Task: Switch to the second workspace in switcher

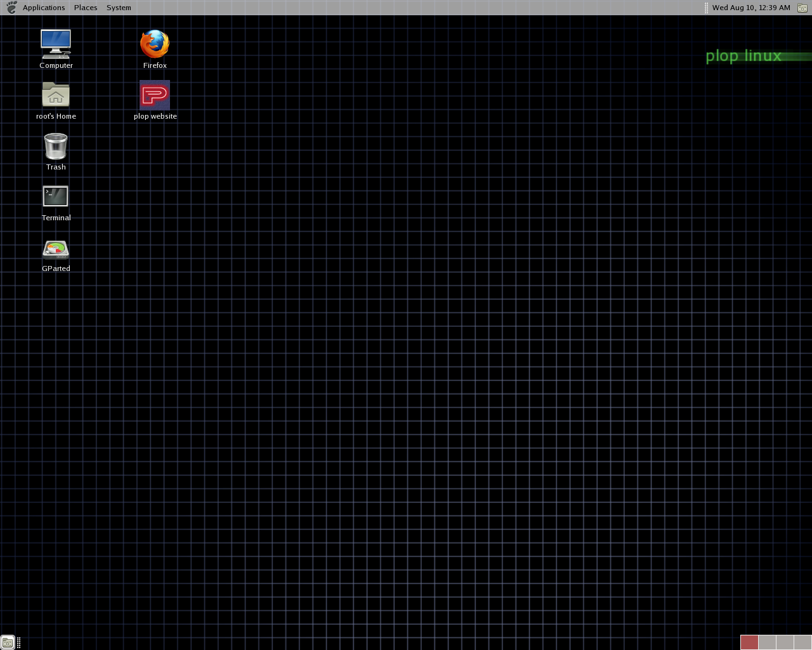Action: pyautogui.click(x=767, y=642)
